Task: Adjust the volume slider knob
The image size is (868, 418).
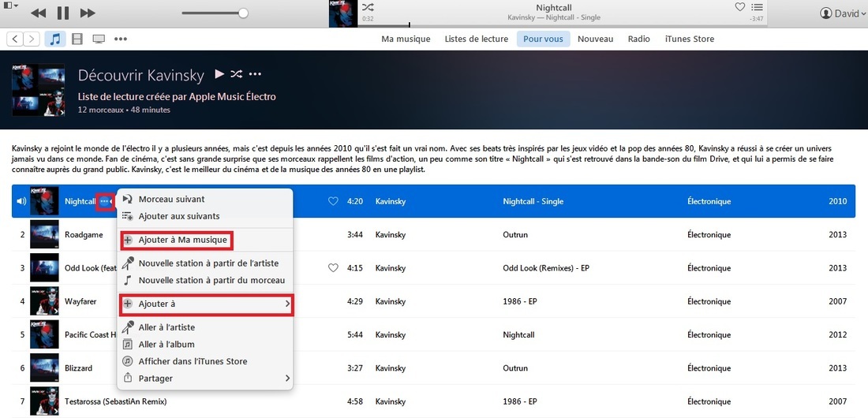Action: [x=243, y=13]
